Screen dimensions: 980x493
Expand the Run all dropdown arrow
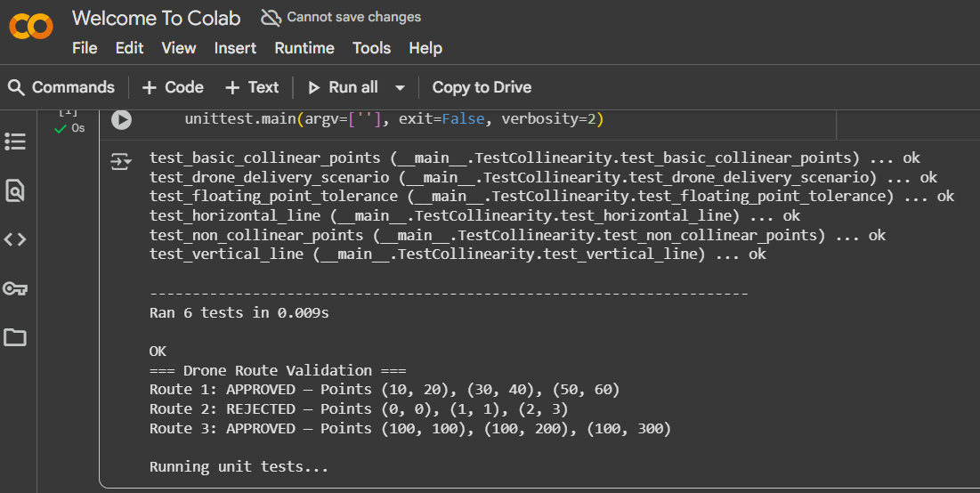[400, 87]
